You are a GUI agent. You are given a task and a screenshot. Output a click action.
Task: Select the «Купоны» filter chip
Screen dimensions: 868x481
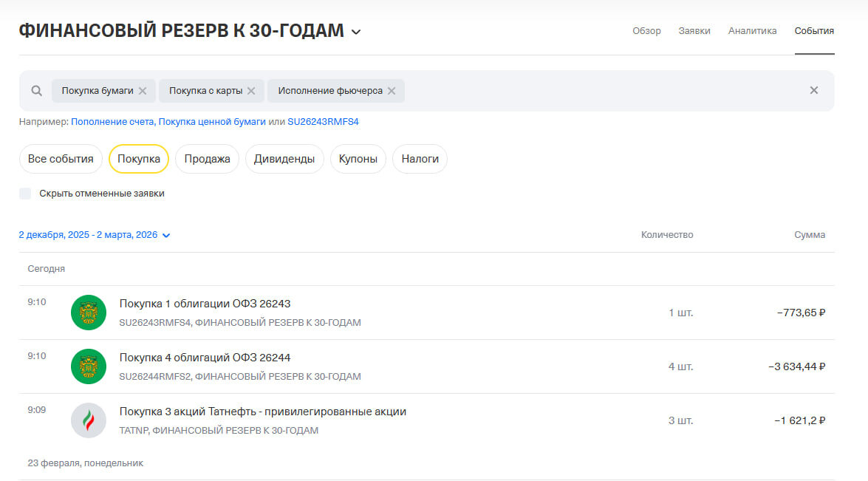(x=358, y=158)
